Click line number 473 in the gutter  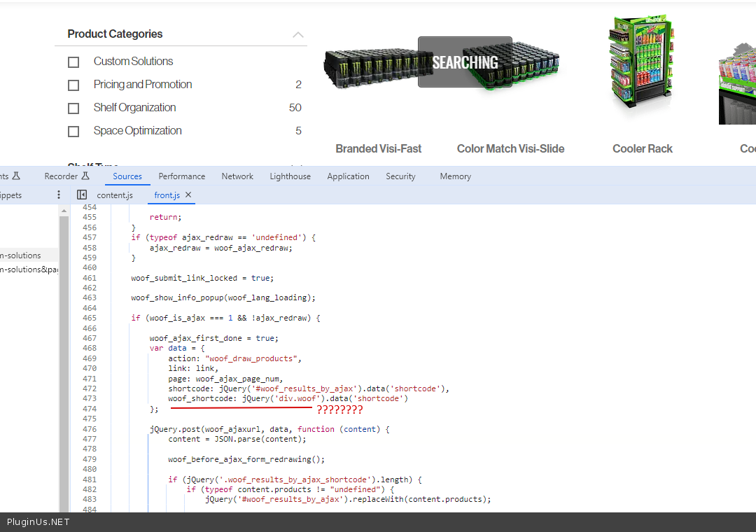pyautogui.click(x=89, y=398)
